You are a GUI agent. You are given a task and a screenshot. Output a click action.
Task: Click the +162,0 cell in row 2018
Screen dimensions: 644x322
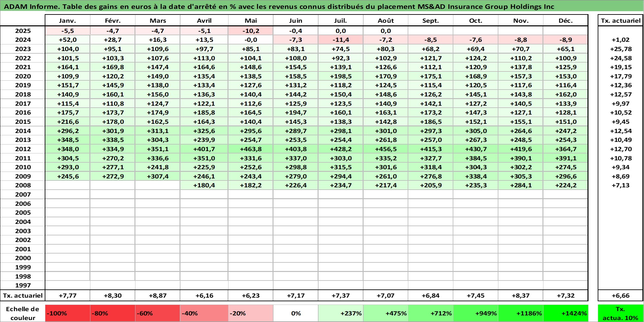(565, 94)
